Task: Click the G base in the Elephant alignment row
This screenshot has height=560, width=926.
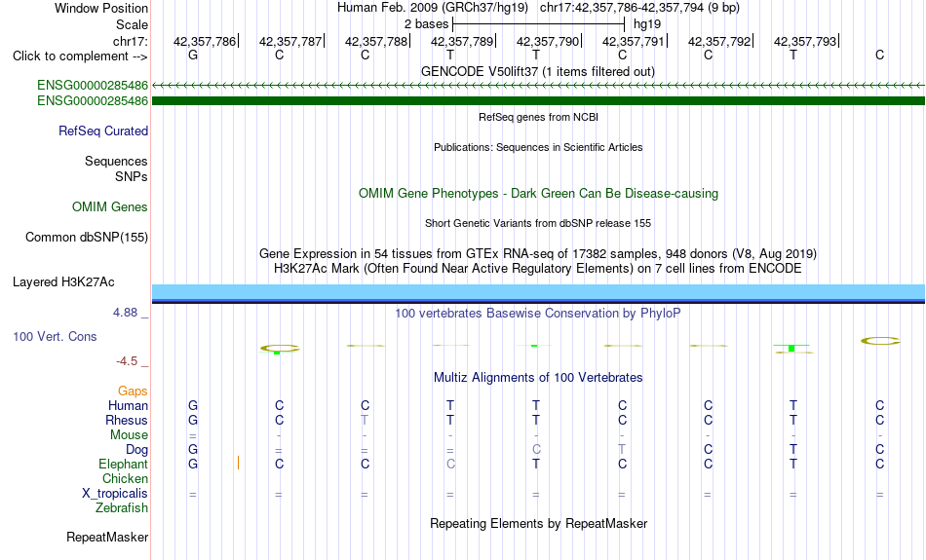Action: 193,464
